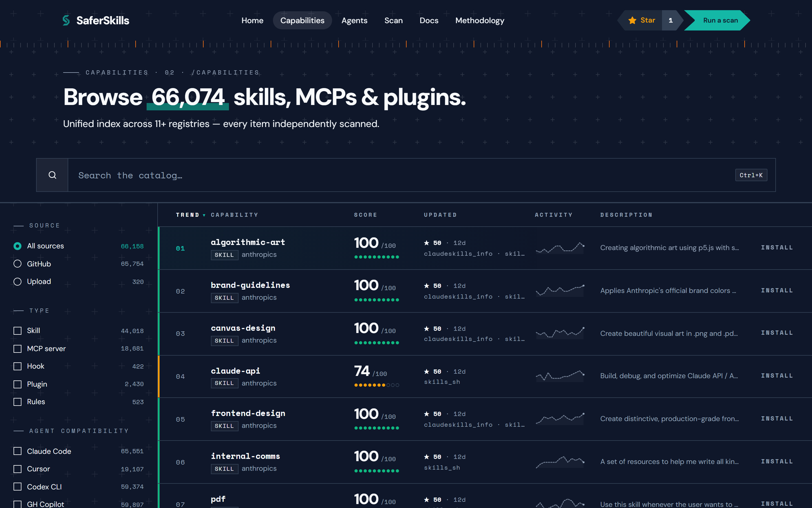Click the SaferSkills logo icon
Screen dimensions: 812x508
click(66, 20)
